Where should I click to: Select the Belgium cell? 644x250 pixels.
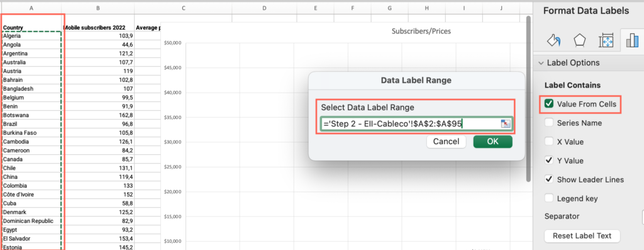tap(31, 98)
